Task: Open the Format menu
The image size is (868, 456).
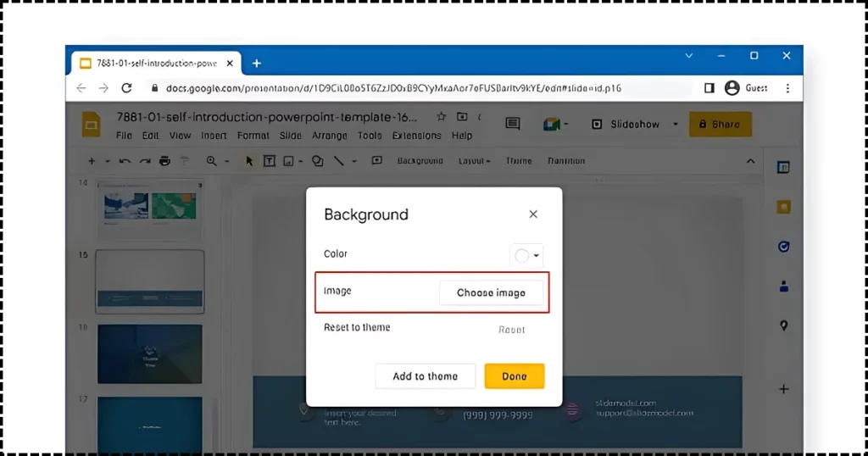Action: 253,136
